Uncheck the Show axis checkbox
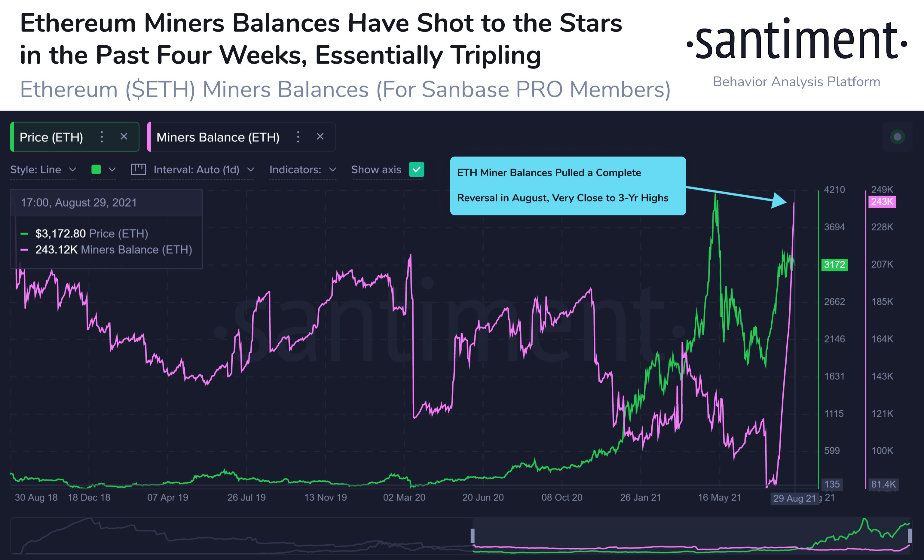The width and height of the screenshot is (924, 560). 416,169
